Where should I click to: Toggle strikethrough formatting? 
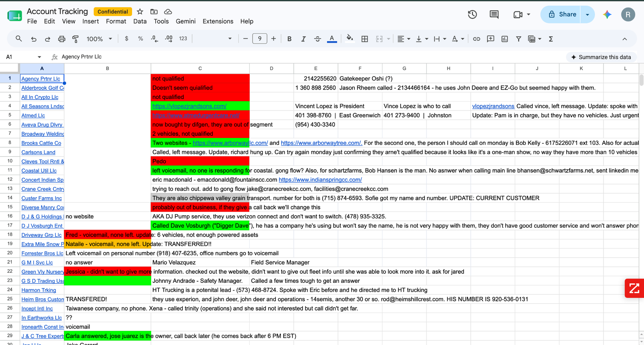pyautogui.click(x=317, y=39)
